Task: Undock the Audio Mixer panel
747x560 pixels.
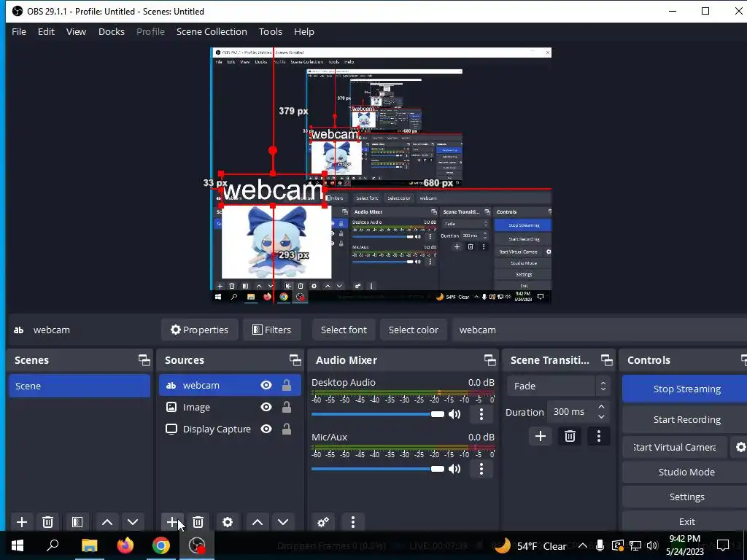Action: (489, 360)
